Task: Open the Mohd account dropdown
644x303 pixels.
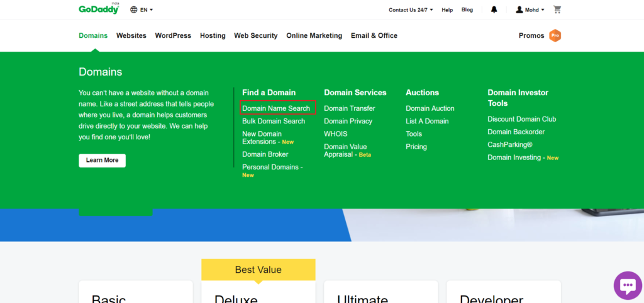Action: pyautogui.click(x=530, y=10)
